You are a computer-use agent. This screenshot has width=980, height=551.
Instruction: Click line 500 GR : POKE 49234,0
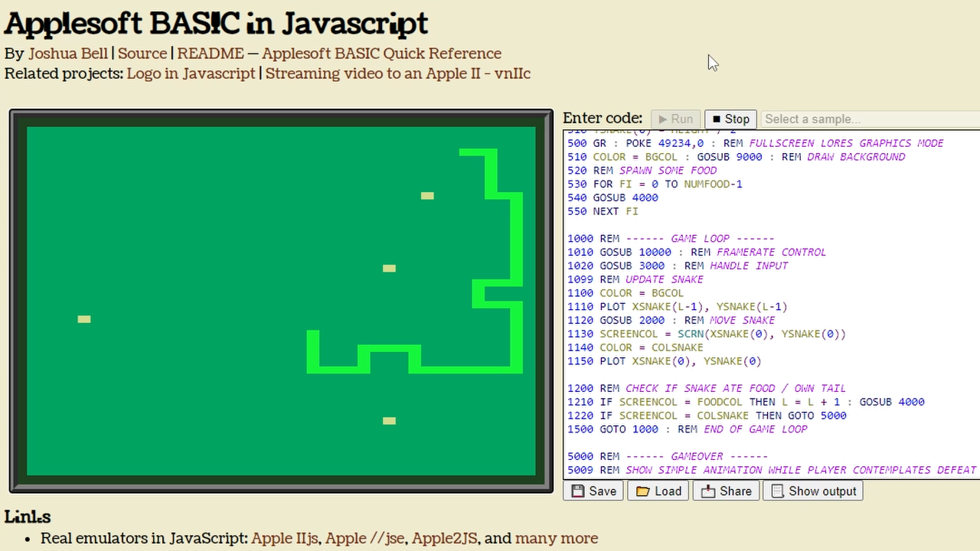point(756,143)
